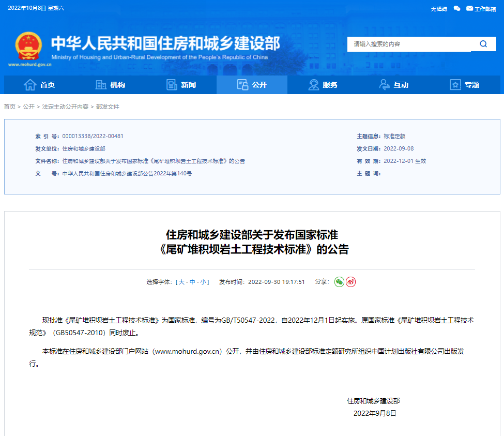Enable 无障碍 accessibility mode
The height and width of the screenshot is (436, 504).
coord(438,9)
